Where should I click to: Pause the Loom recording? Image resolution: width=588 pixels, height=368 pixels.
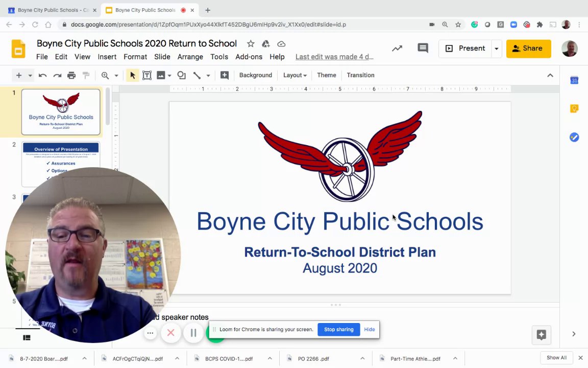(193, 333)
